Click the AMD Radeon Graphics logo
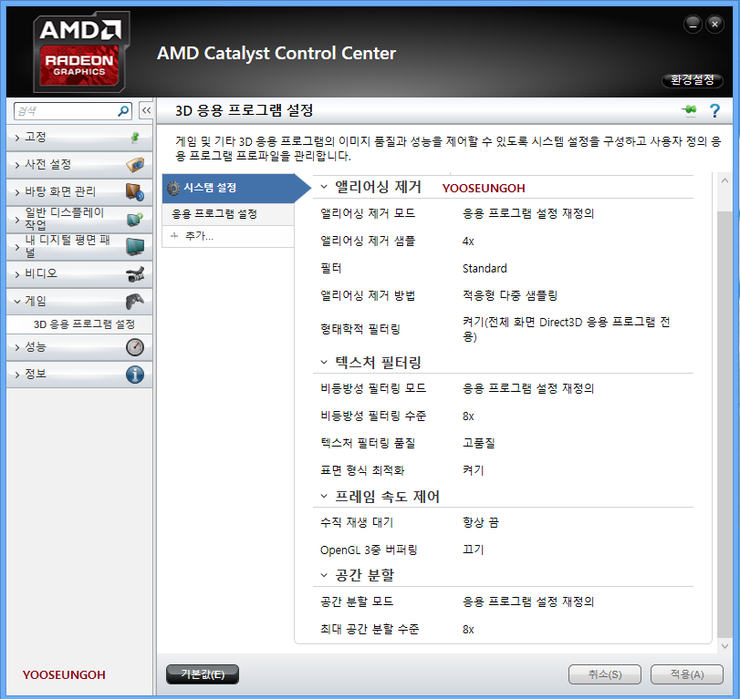 81,52
